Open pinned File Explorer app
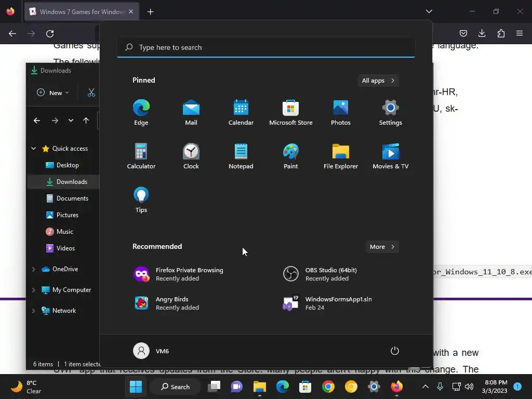This screenshot has width=532, height=399. [x=341, y=156]
